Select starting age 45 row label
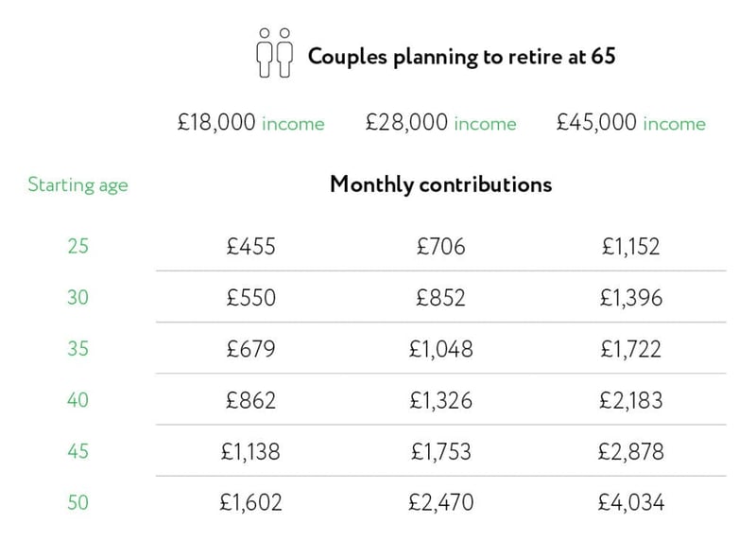The width and height of the screenshot is (756, 541). 77,451
